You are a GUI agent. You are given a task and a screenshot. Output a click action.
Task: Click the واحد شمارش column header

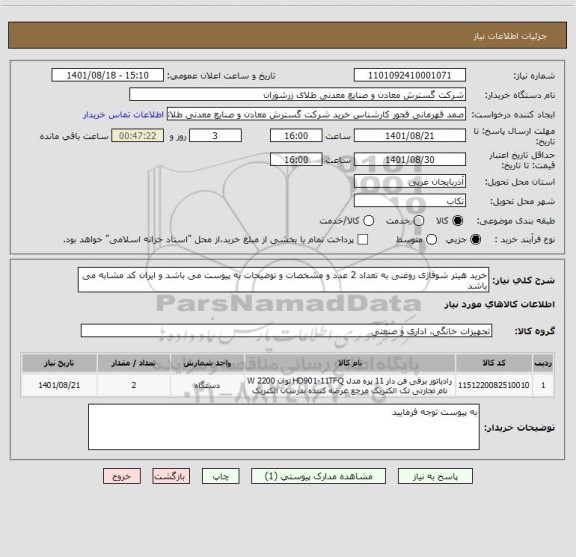click(207, 363)
